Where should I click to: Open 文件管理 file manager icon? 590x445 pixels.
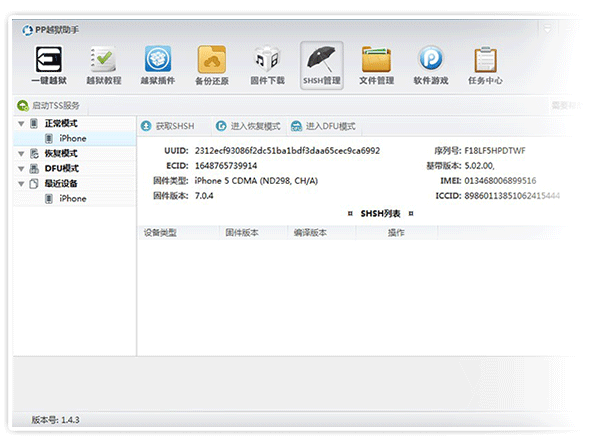(376, 66)
